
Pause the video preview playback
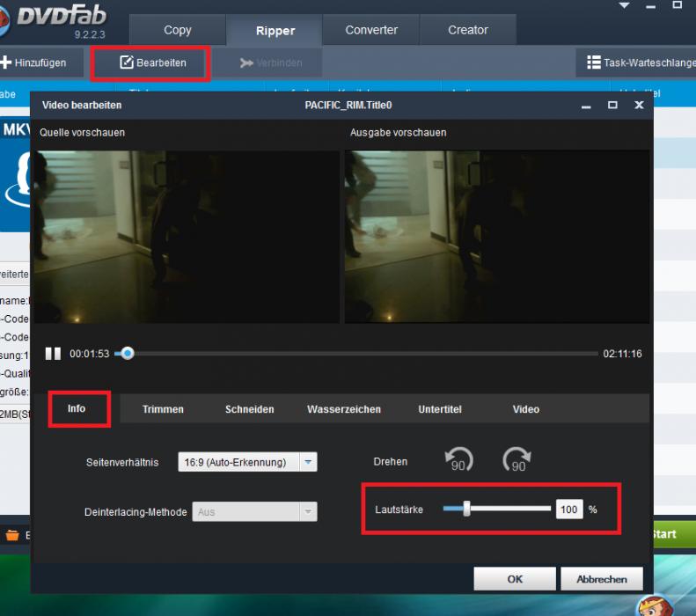point(53,354)
